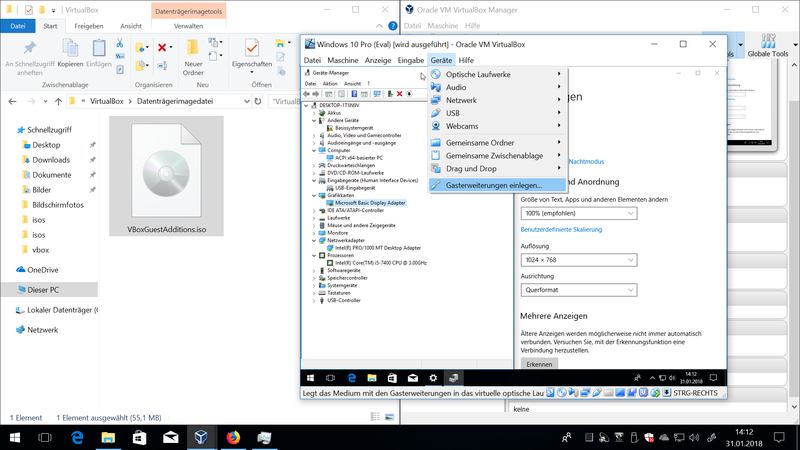This screenshot has height=450, width=800.
Task: Click the rename icon in Organisieren group
Action: [162, 66]
